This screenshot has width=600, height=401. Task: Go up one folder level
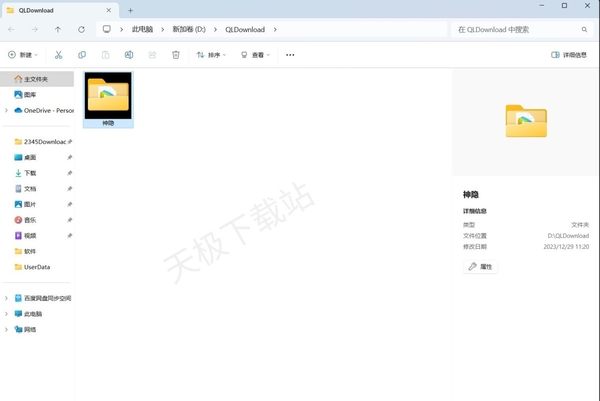[58, 30]
